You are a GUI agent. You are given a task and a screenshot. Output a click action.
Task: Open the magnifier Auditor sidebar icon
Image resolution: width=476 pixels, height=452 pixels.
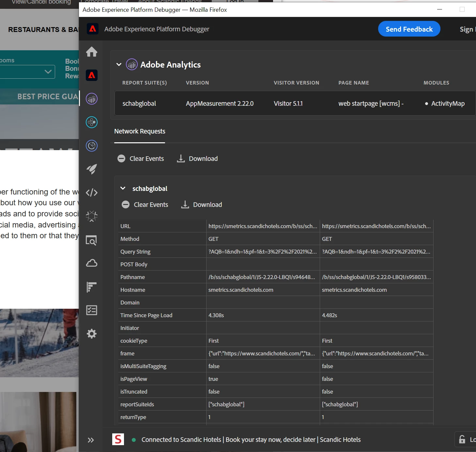pos(92,240)
